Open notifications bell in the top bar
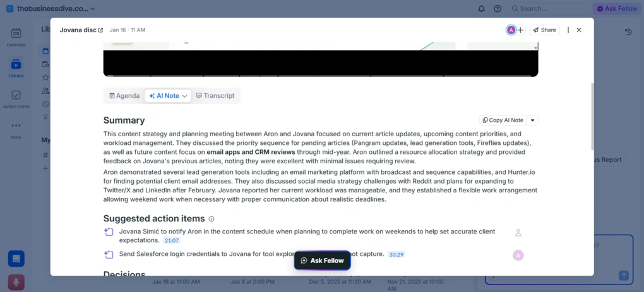Viewport: 644px width, 292px height. [x=481, y=9]
